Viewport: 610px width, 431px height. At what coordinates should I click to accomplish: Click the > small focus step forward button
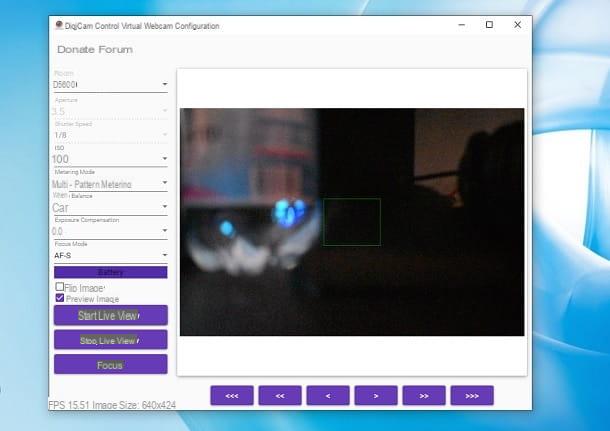[x=376, y=396]
